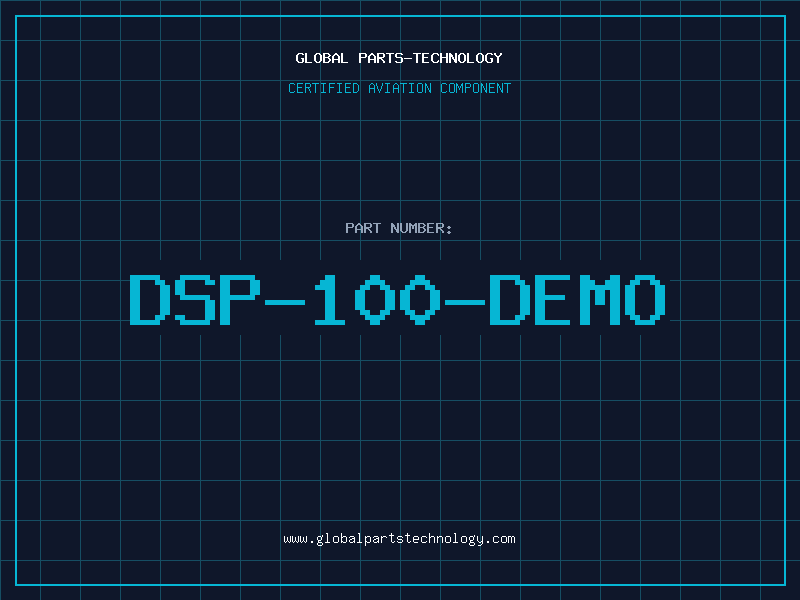Click the word PART in the label

coord(361,228)
